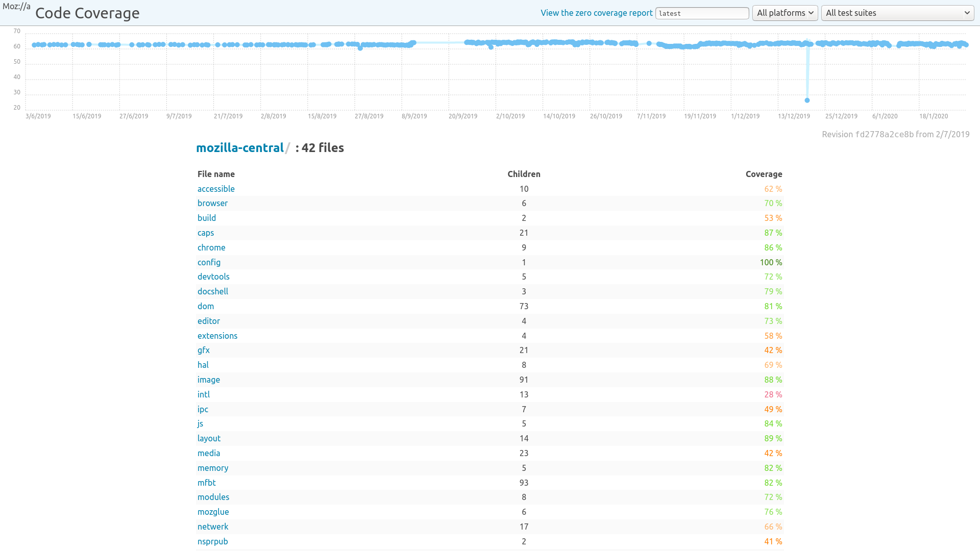Click the intl 28% coverage indicator
The width and height of the screenshot is (980, 551).
[773, 394]
